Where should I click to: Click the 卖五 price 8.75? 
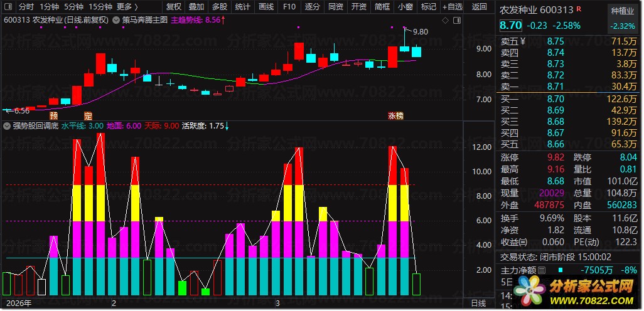(555, 41)
